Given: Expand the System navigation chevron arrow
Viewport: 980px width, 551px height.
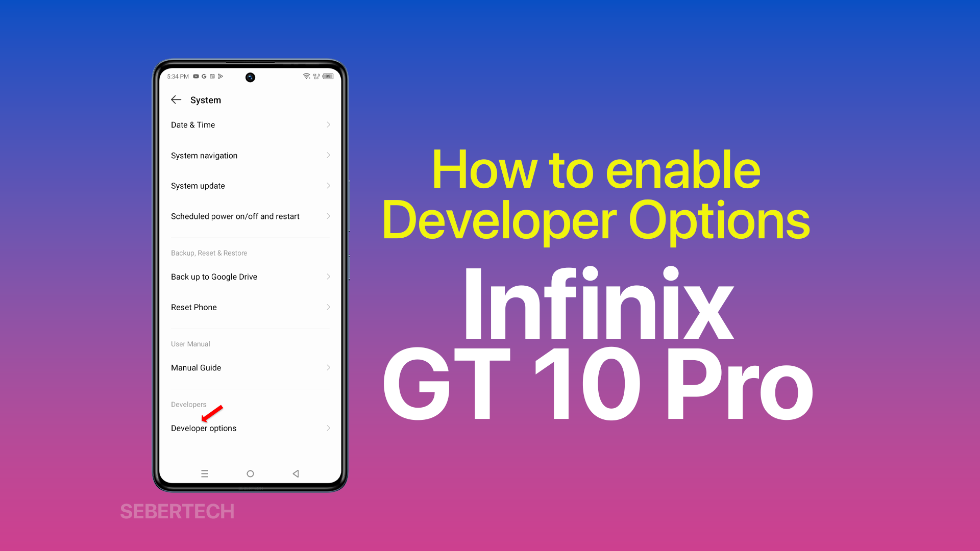Looking at the screenshot, I should click(x=329, y=156).
